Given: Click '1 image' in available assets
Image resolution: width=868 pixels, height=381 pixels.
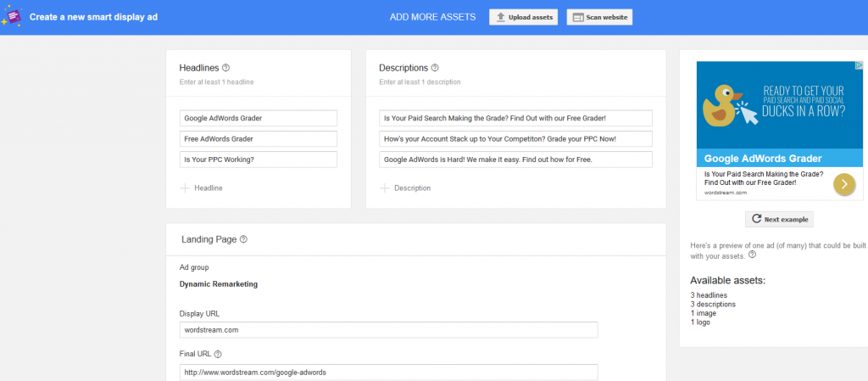Looking at the screenshot, I should coord(701,313).
